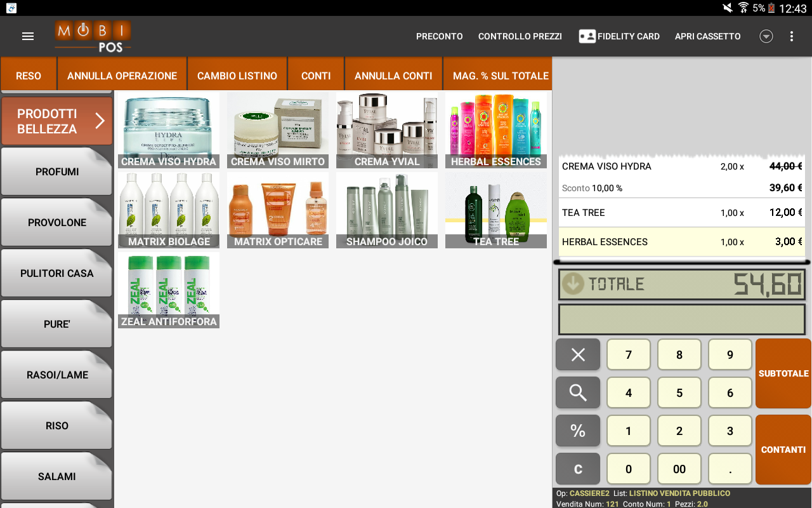Tap keypad 00 key
812x508 pixels.
tap(679, 469)
